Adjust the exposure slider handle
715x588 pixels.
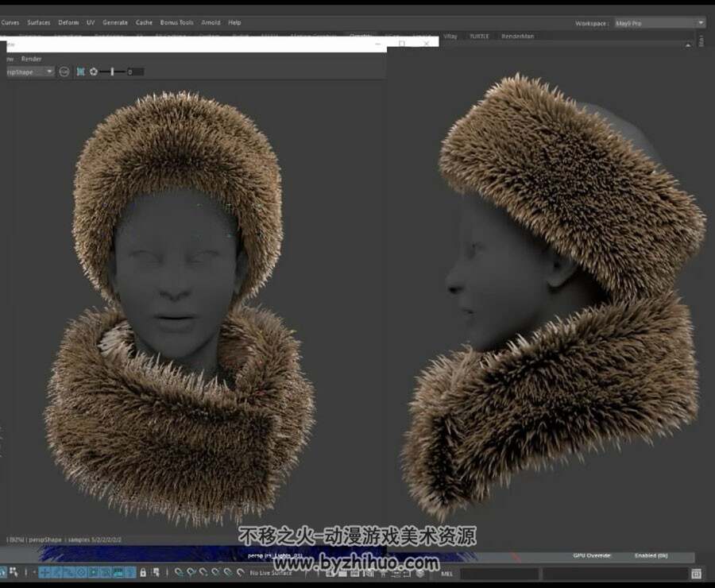(112, 72)
